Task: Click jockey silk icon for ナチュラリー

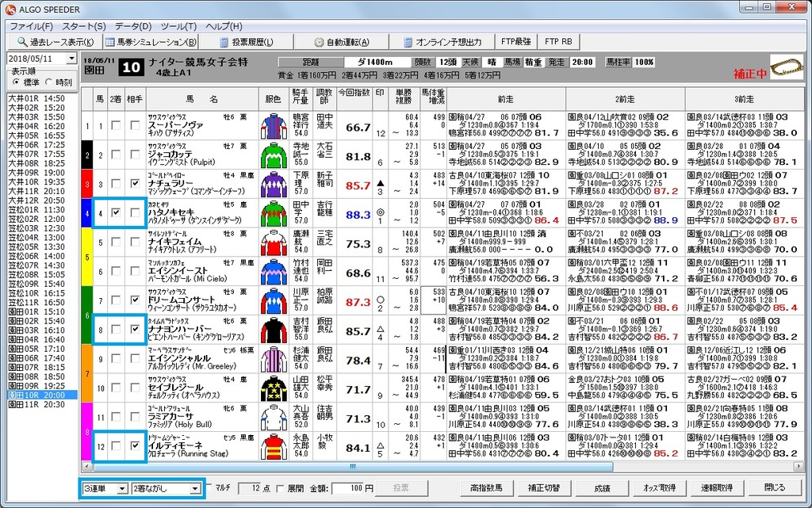Action: (274, 185)
